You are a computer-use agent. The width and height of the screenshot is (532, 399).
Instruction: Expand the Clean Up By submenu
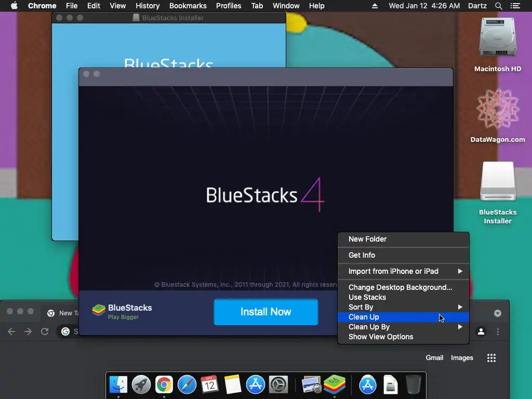403,327
